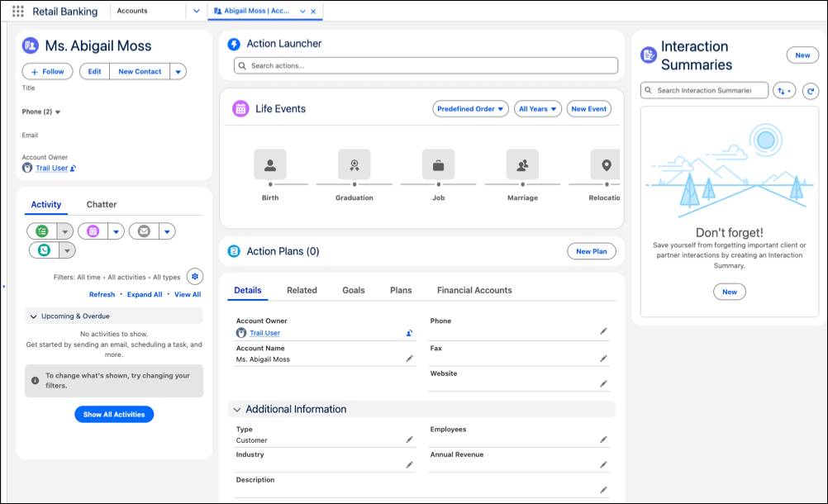The height and width of the screenshot is (504, 828).
Task: Click the New Task green icon
Action: coord(41,231)
